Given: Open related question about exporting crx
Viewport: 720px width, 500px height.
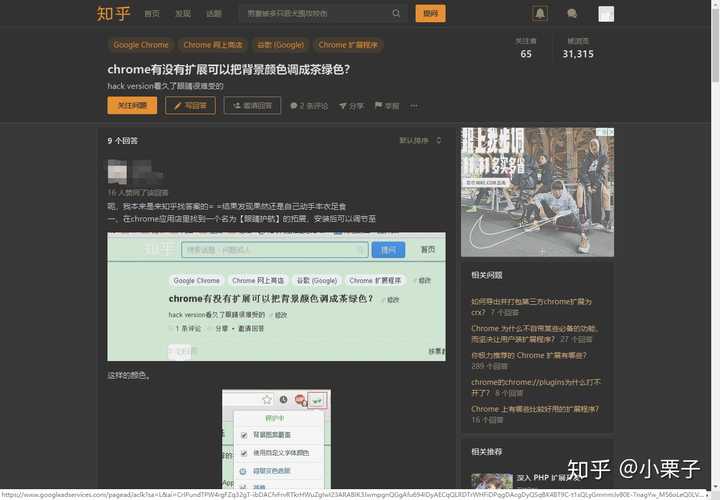Looking at the screenshot, I should 531,307.
